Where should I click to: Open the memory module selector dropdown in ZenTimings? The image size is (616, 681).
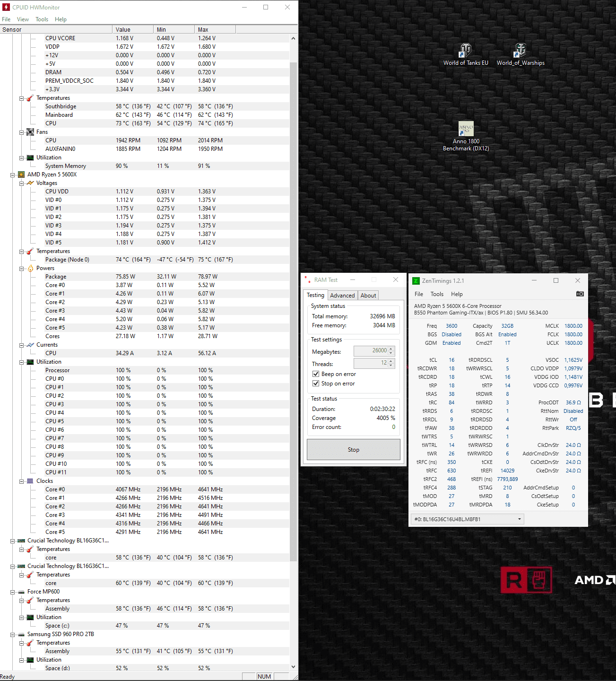pos(468,519)
